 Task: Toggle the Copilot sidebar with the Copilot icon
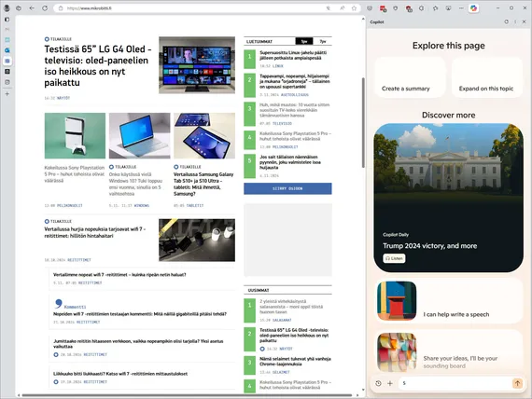pyautogui.click(x=473, y=8)
